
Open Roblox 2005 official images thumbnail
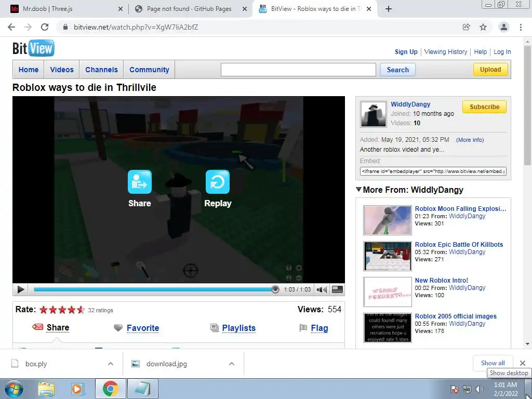[387, 328]
